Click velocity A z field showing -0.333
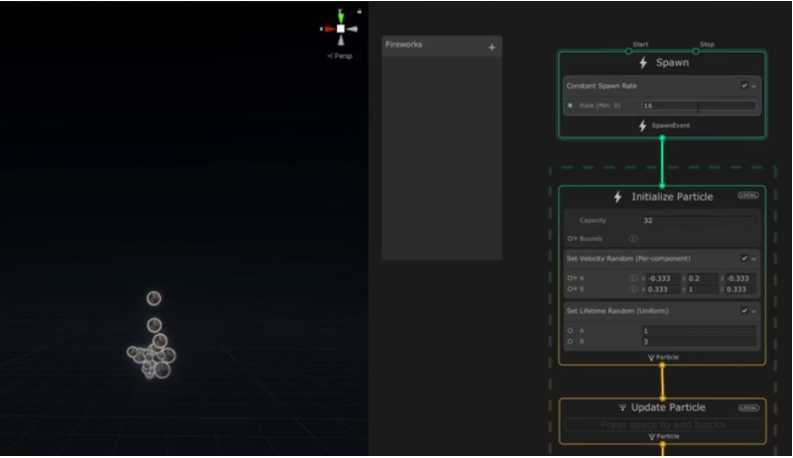The width and height of the screenshot is (793, 458). pyautogui.click(x=741, y=279)
